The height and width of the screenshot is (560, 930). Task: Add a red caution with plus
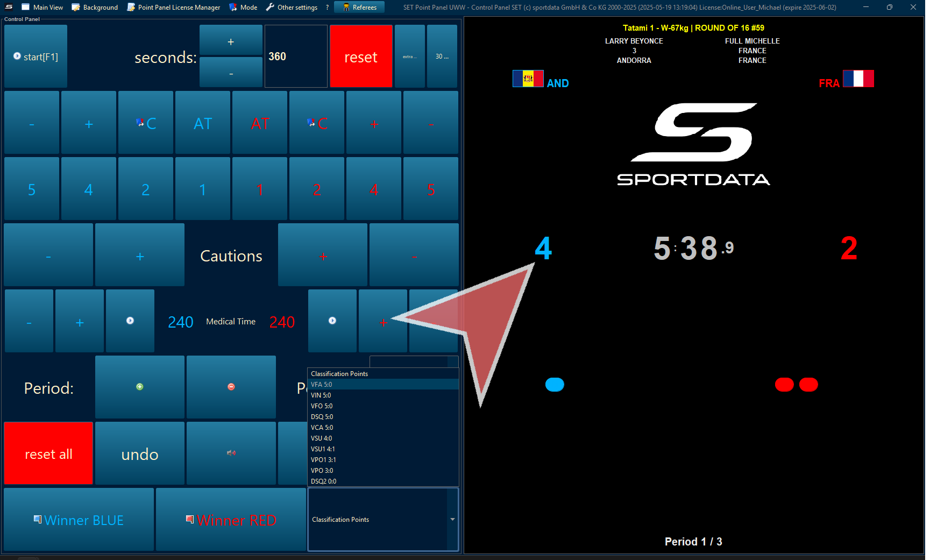pos(323,255)
